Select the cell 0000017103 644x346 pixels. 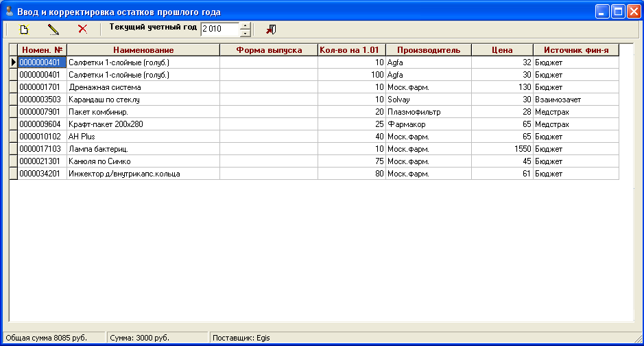click(x=43, y=149)
